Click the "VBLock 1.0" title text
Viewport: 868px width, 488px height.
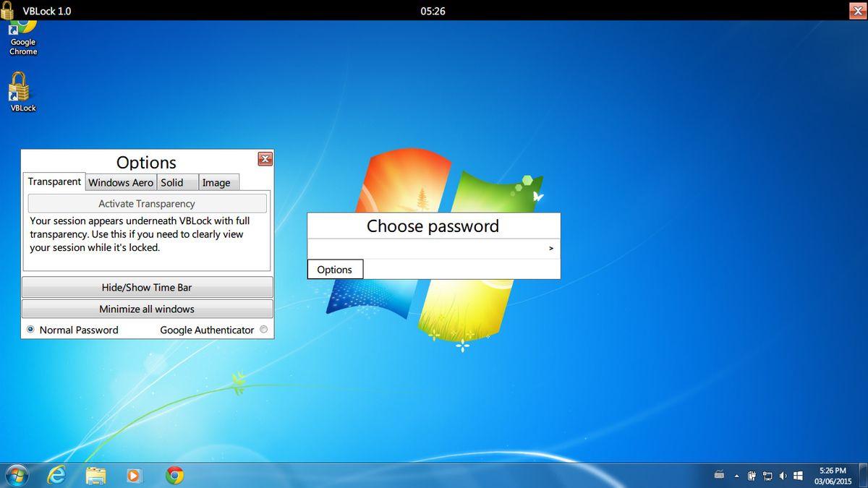[x=47, y=11]
